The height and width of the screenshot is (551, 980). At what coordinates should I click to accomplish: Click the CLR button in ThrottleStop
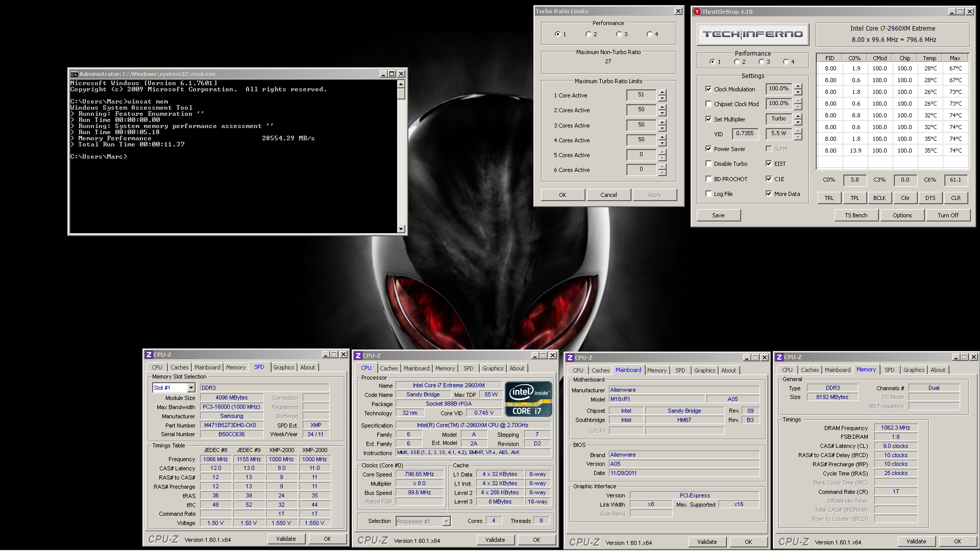(x=955, y=198)
